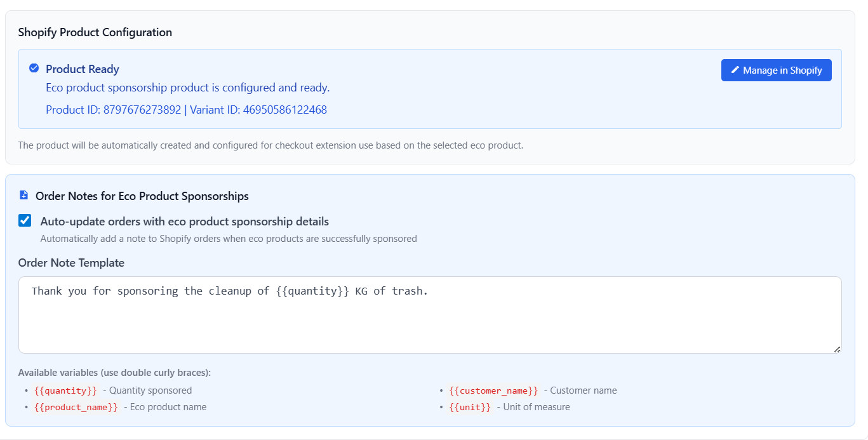
Task: Click the blue Product Ready checkmark icon
Action: pyautogui.click(x=34, y=69)
